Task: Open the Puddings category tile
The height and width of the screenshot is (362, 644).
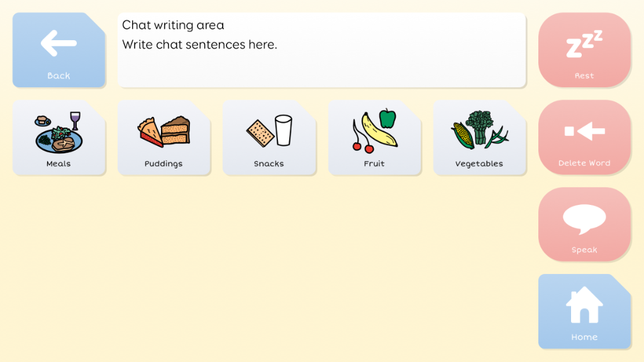Action: click(164, 138)
